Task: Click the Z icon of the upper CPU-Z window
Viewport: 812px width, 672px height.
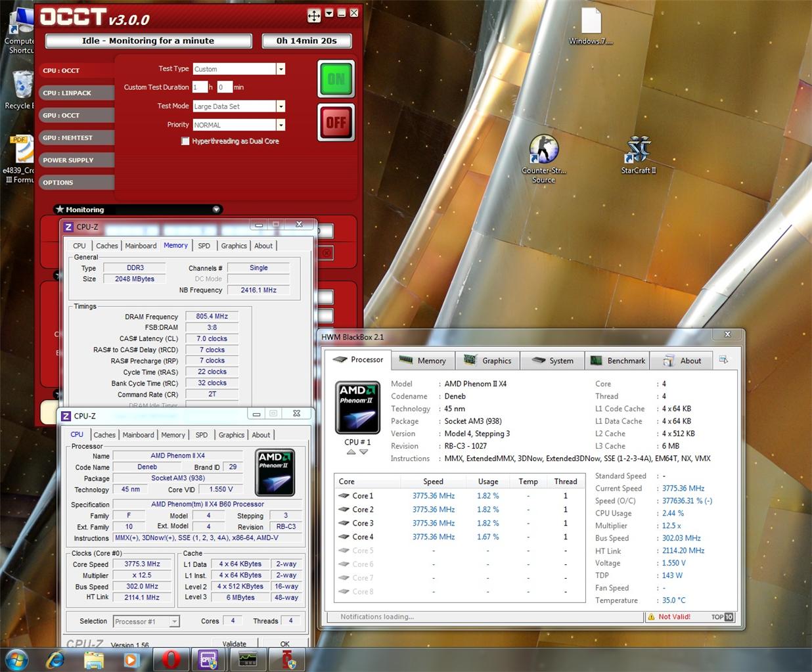Action: click(68, 227)
